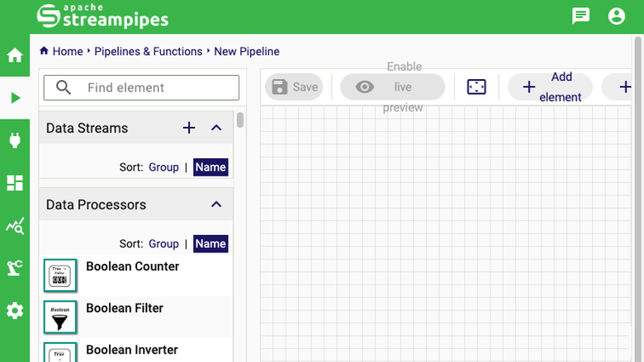Collapse the Data Streams section
Viewport: 644px width, 362px height.
click(x=216, y=128)
